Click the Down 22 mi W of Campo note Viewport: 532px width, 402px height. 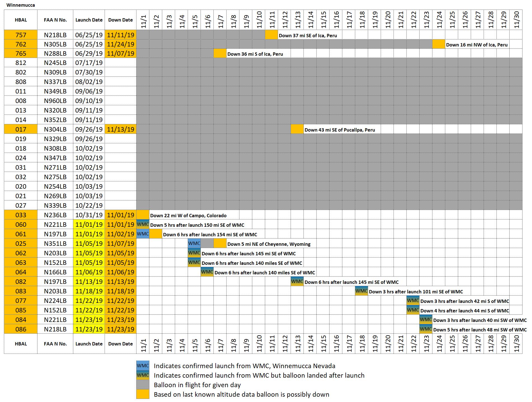pyautogui.click(x=188, y=216)
